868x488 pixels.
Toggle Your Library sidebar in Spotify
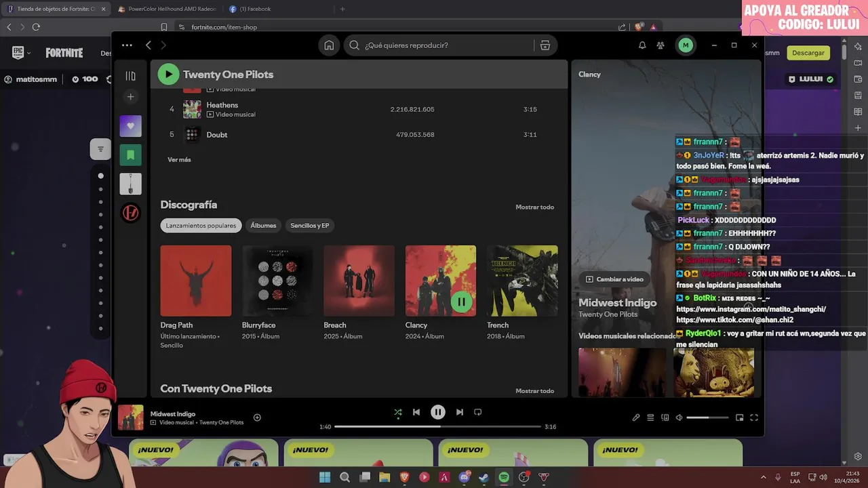pyautogui.click(x=130, y=76)
